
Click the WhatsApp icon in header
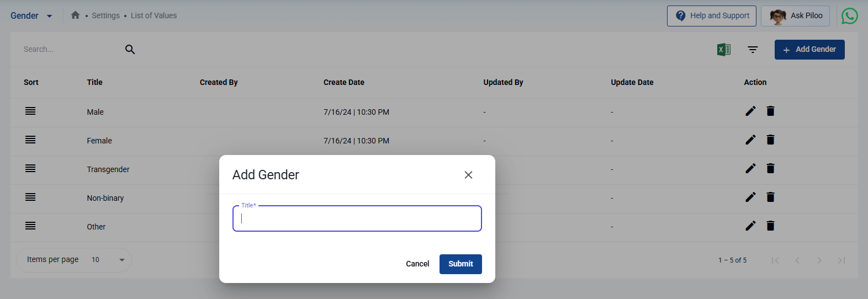click(849, 16)
